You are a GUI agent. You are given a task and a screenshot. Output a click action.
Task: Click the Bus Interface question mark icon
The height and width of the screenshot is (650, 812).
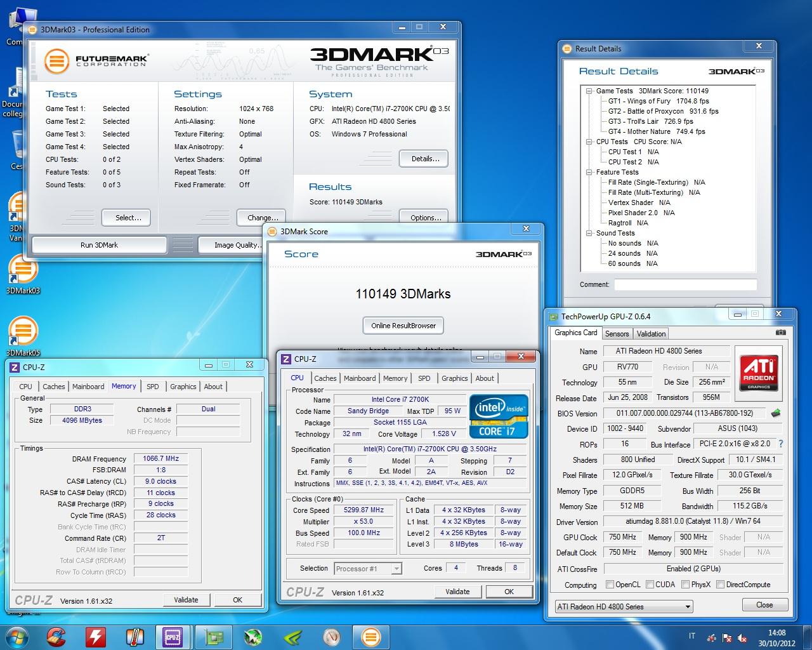tap(780, 444)
